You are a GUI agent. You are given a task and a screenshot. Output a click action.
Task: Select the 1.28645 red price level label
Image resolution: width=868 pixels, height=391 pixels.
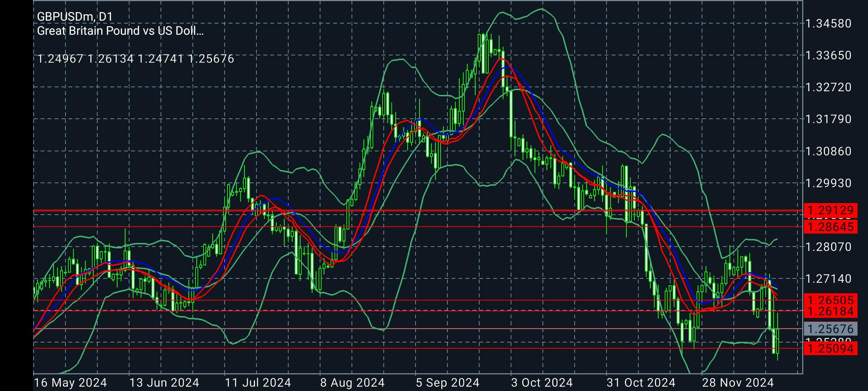(x=830, y=227)
